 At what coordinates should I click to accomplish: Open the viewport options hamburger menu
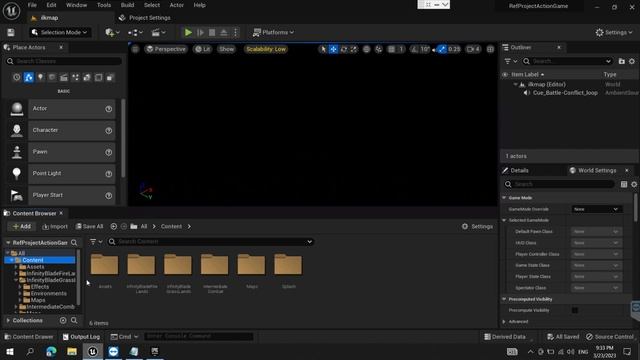pos(136,49)
